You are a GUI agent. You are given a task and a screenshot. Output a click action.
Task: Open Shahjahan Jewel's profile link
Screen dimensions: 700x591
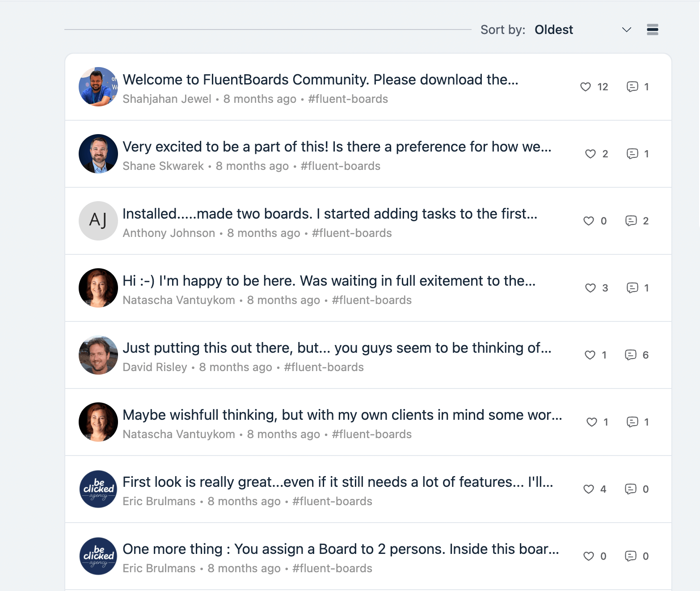[x=167, y=99]
